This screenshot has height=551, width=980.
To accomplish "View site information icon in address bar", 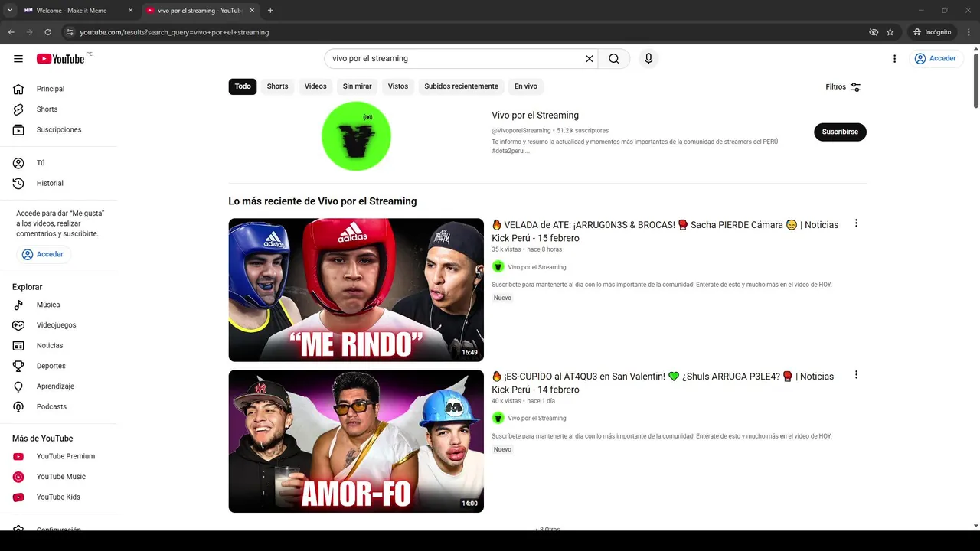I will pyautogui.click(x=70, y=32).
